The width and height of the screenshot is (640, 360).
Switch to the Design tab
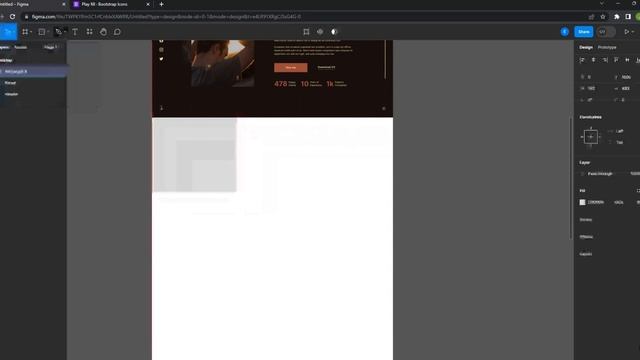point(586,47)
